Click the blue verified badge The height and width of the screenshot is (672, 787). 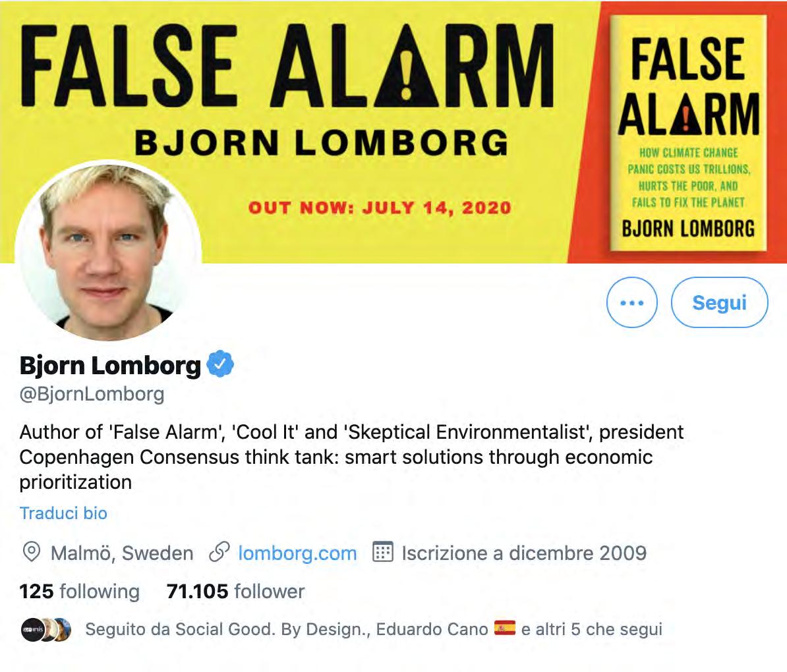(x=220, y=364)
